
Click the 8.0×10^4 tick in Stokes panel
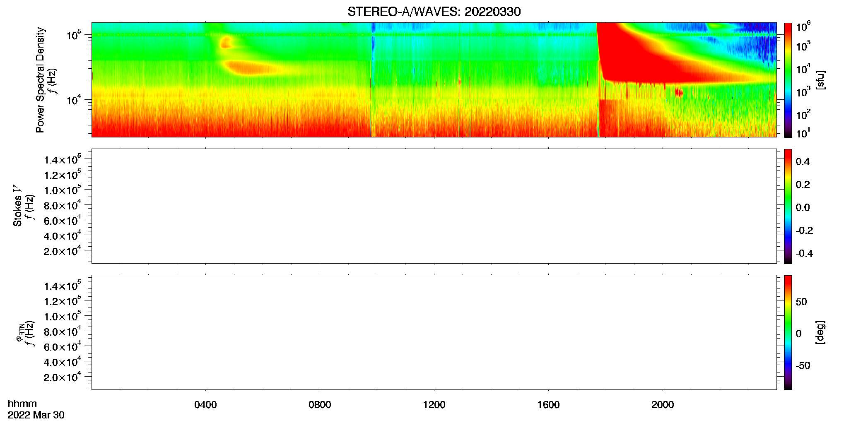tap(63, 205)
